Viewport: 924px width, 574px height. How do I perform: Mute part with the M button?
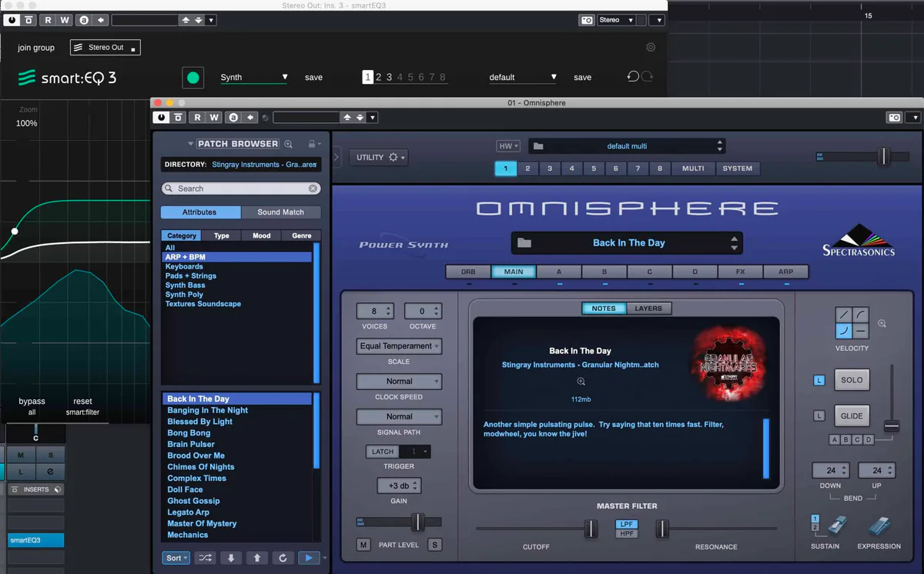(363, 545)
